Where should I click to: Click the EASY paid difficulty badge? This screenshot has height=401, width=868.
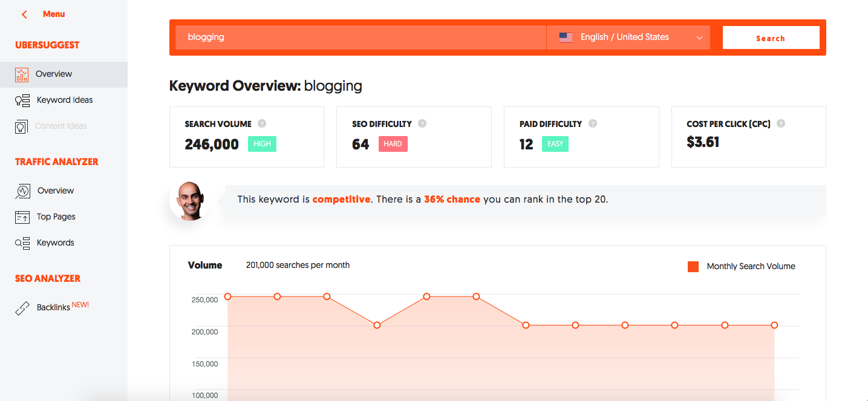click(x=555, y=144)
